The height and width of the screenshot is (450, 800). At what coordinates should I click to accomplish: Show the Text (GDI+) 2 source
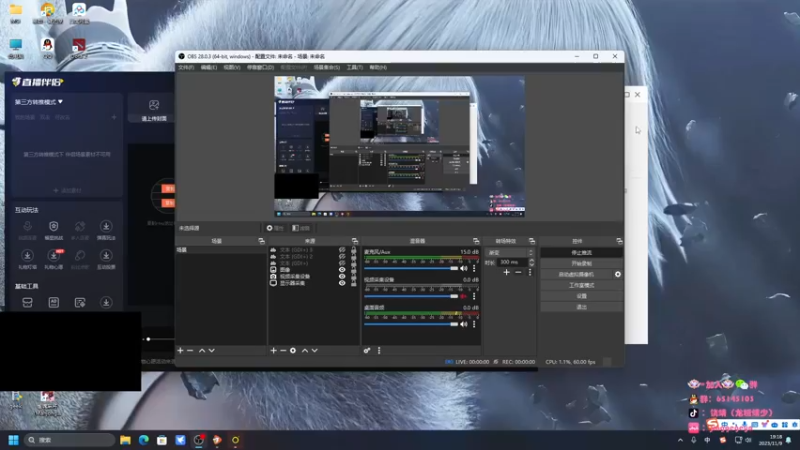pos(342,257)
